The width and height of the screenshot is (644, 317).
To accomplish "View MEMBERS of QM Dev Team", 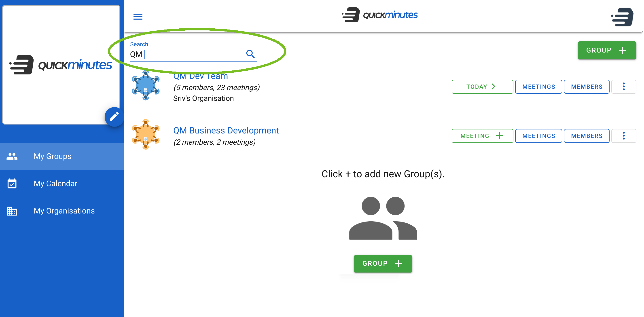I will pos(587,87).
